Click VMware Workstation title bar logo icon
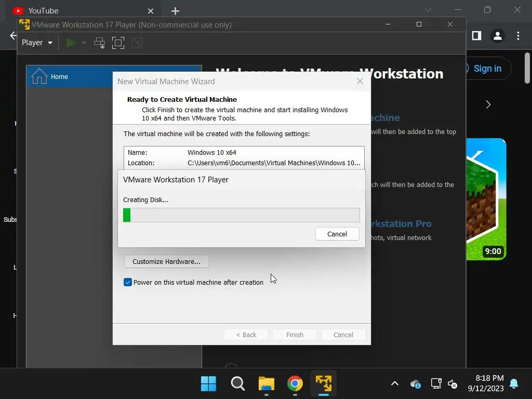The image size is (532, 399). pos(24,24)
